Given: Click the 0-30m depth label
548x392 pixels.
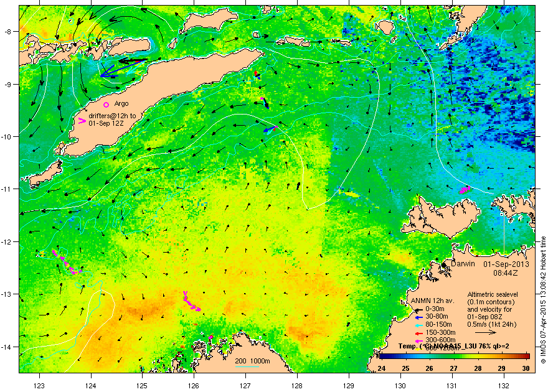Looking at the screenshot, I should pyautogui.click(x=435, y=309).
